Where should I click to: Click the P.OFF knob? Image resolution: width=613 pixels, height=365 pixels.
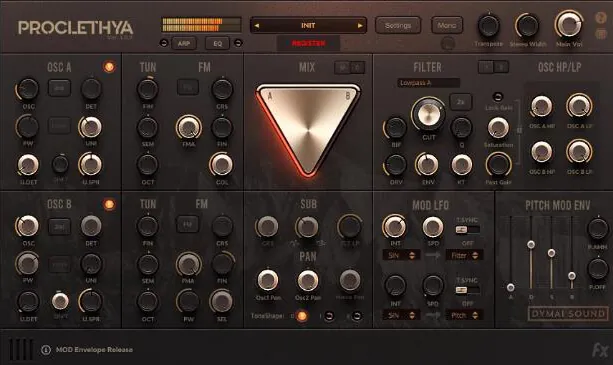click(598, 269)
